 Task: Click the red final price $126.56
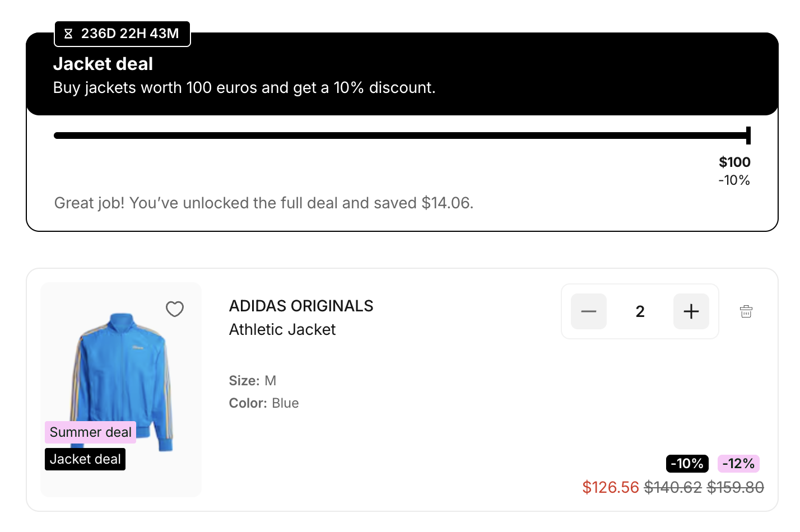click(x=611, y=487)
